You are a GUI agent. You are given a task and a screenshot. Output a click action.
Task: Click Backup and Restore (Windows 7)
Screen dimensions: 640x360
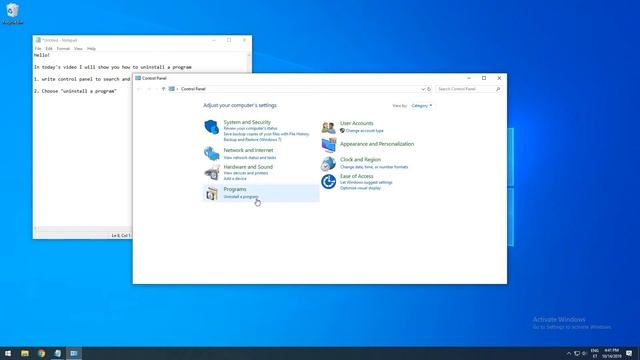pyautogui.click(x=252, y=140)
